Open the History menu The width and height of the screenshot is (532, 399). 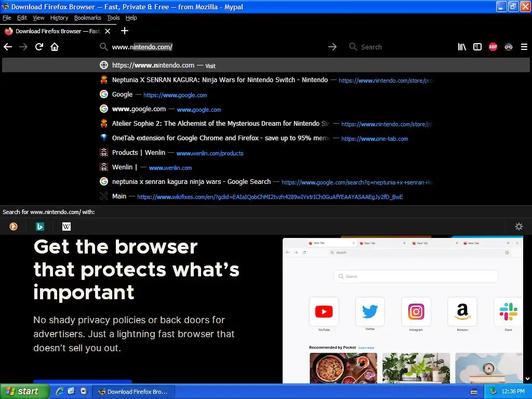tap(59, 18)
